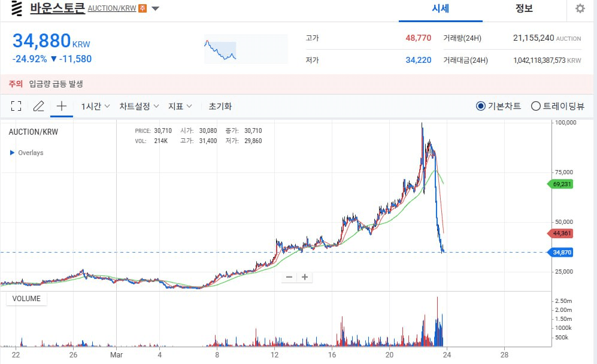Click the 저가 29,860 candle low readout
The width and height of the screenshot is (597, 364).
(x=244, y=141)
